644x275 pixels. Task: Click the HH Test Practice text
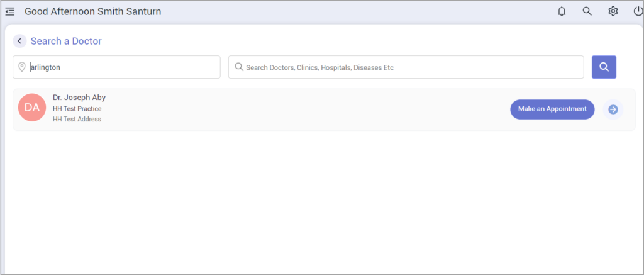click(77, 109)
